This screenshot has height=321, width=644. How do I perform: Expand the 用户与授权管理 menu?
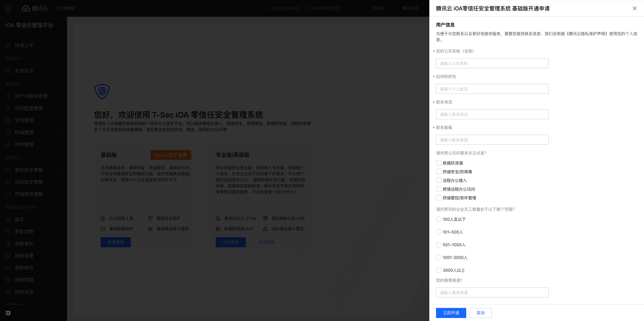point(30,96)
